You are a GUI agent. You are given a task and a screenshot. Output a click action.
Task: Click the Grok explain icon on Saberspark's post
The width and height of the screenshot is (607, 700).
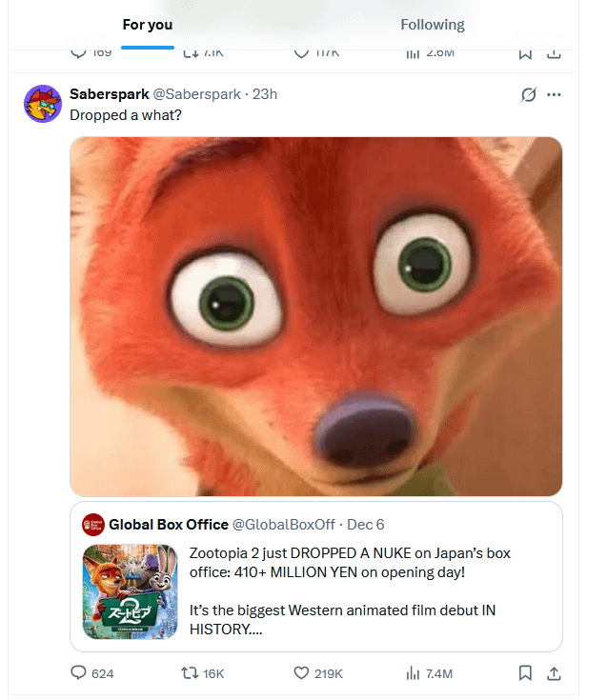click(527, 95)
